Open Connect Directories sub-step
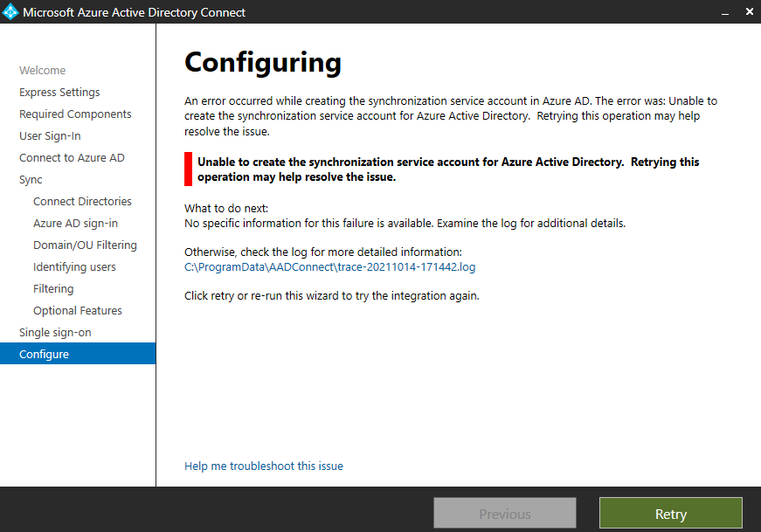Screen dimensions: 761x532 coord(82,202)
